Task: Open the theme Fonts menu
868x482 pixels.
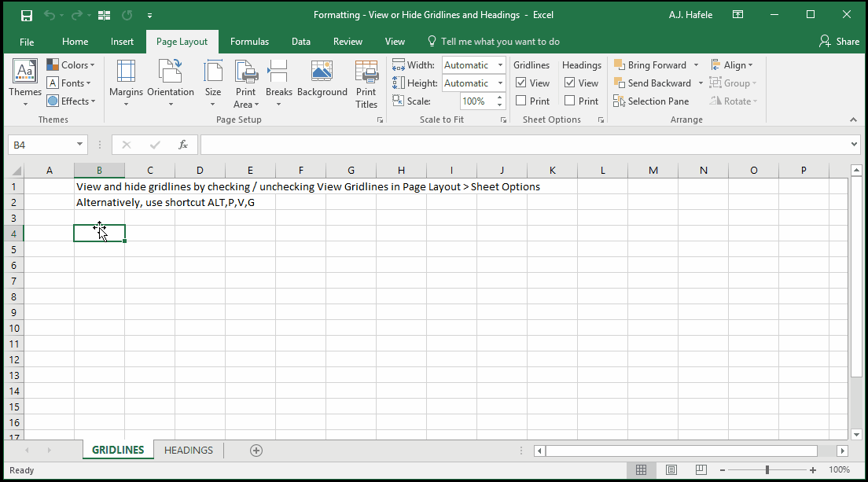Action: (69, 83)
